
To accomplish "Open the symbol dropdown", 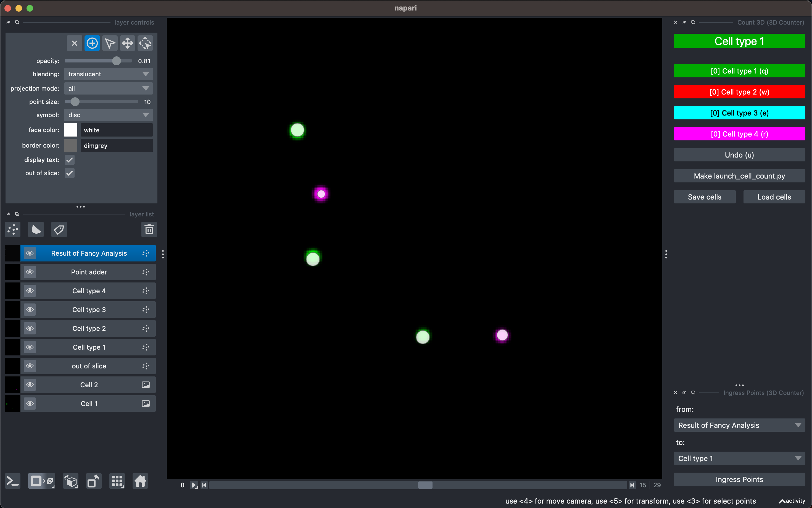I will point(108,115).
